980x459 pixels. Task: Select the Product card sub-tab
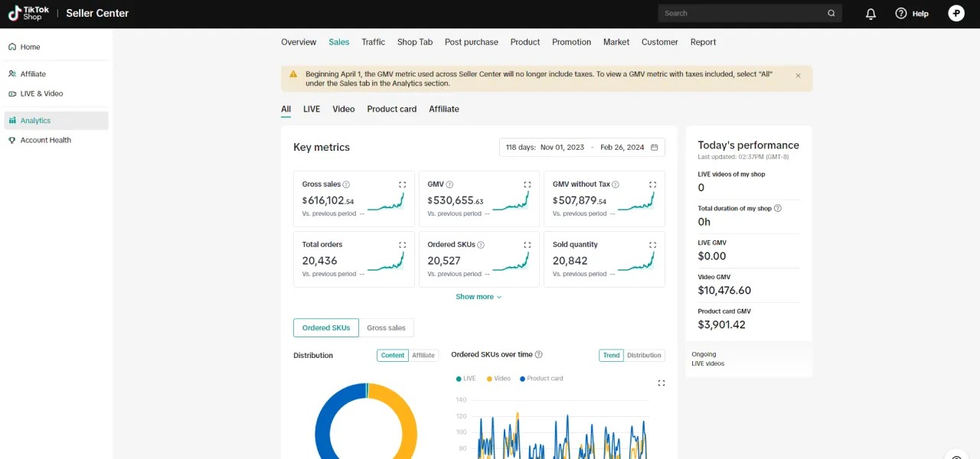coord(391,109)
